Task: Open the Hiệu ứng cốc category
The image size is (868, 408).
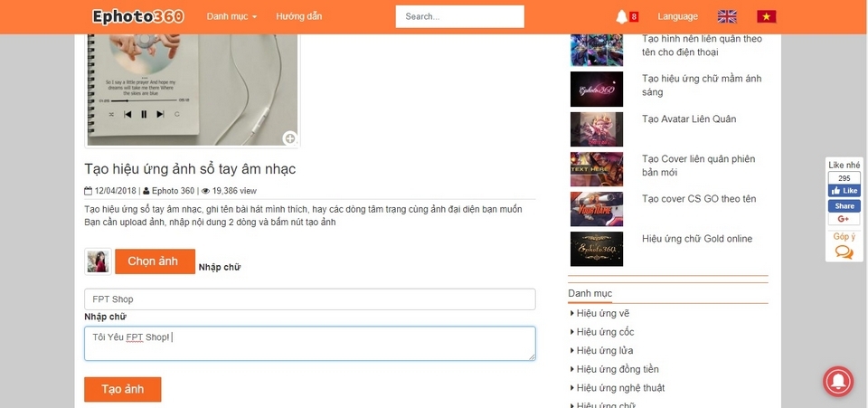Action: [x=605, y=332]
